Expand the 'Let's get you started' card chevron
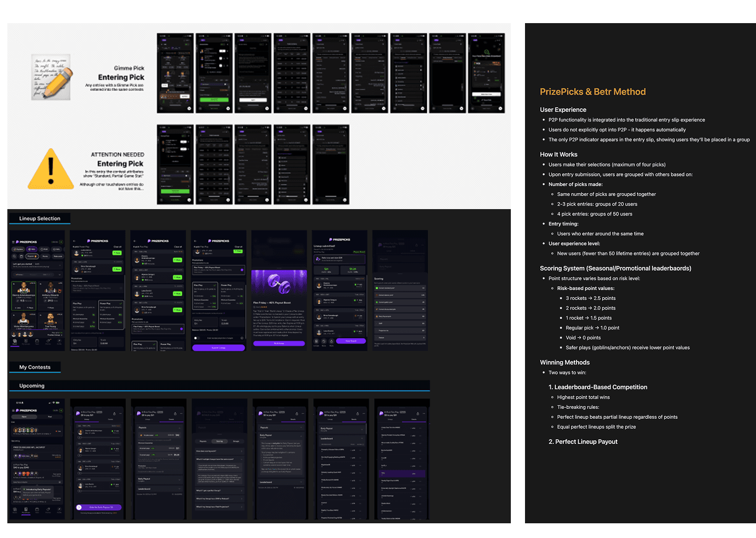 [60, 265]
